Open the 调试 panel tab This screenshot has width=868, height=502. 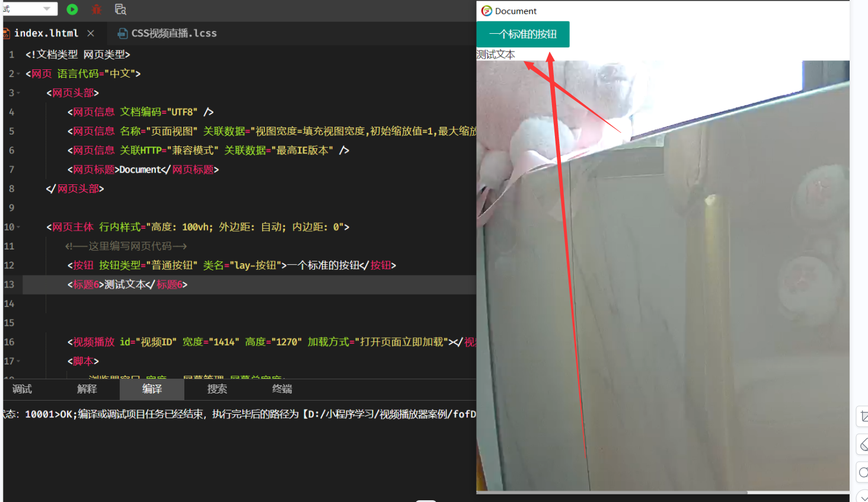tap(22, 389)
